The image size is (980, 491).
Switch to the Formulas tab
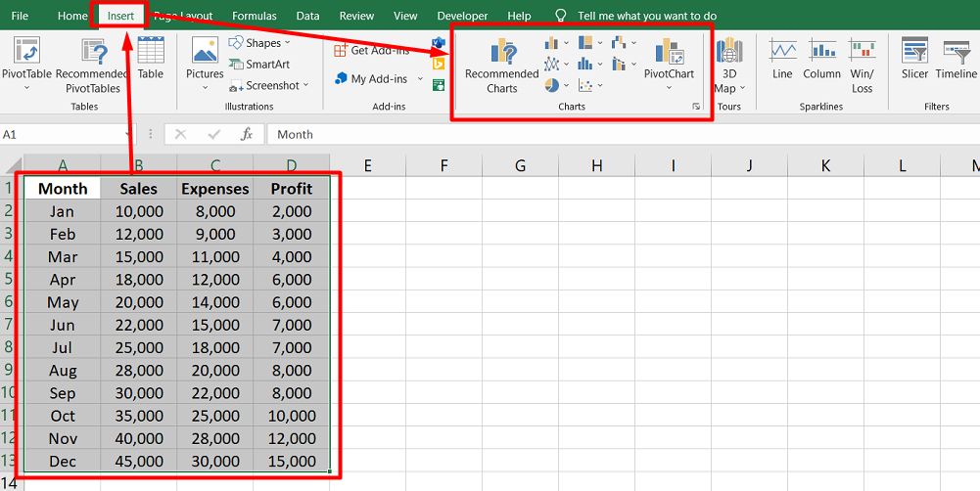(254, 16)
